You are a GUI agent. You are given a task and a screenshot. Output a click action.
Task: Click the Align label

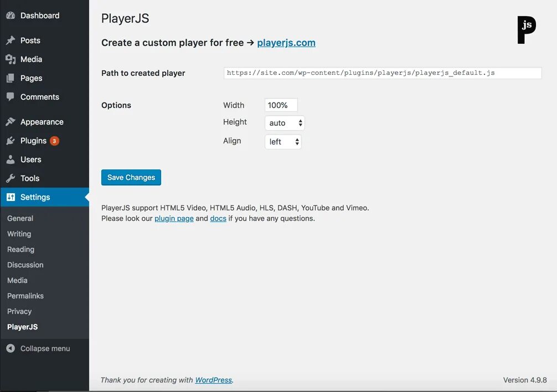tap(232, 141)
